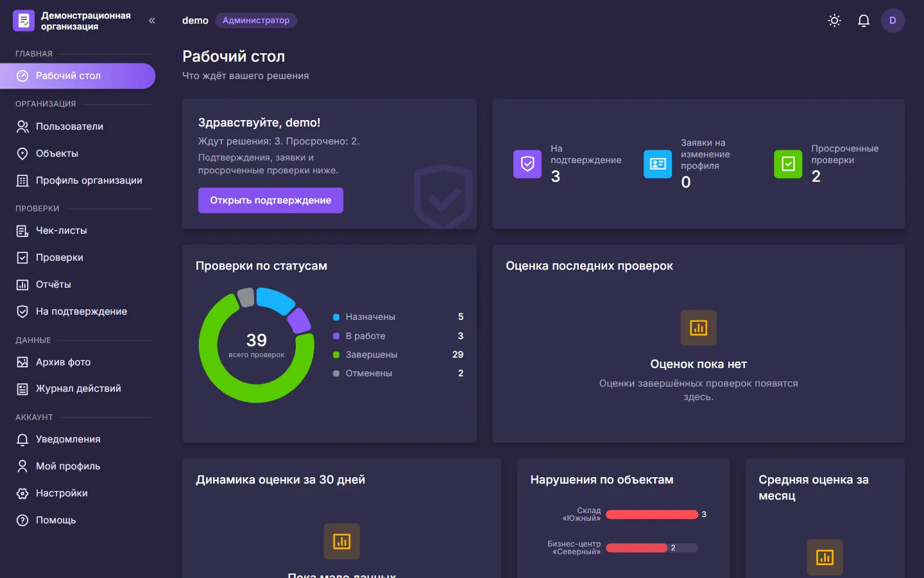Image resolution: width=924 pixels, height=578 pixels.
Task: Open Отчёты section
Action: 78,285
